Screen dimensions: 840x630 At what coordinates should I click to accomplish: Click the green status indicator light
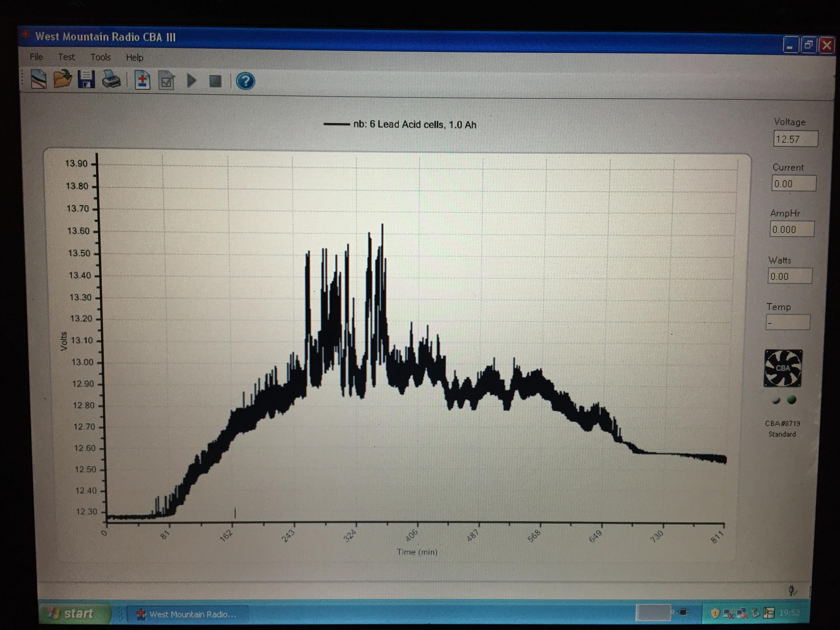791,400
